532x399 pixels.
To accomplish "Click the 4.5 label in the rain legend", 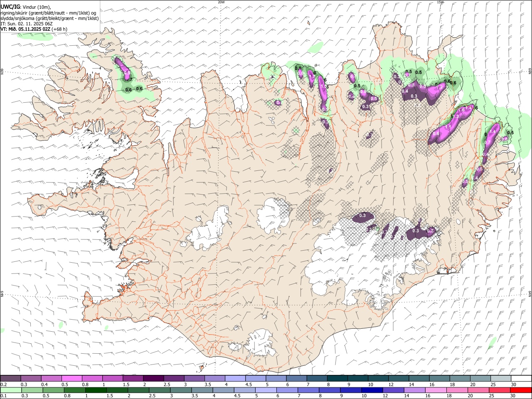I will pos(237,396).
